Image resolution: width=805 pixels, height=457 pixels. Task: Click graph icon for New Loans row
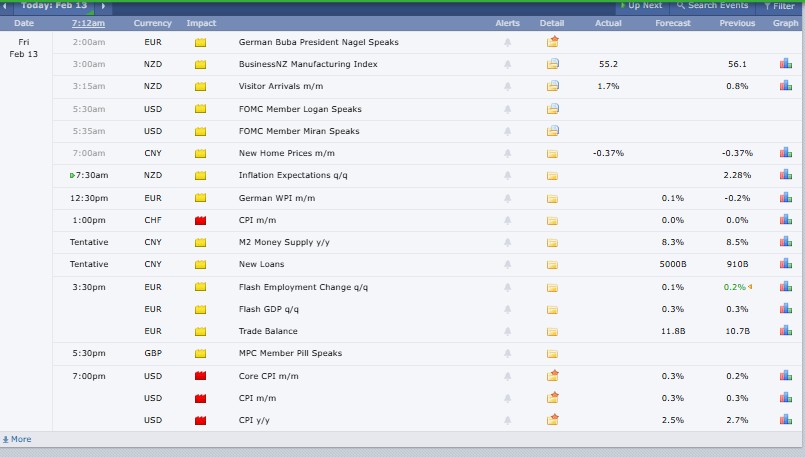(785, 264)
